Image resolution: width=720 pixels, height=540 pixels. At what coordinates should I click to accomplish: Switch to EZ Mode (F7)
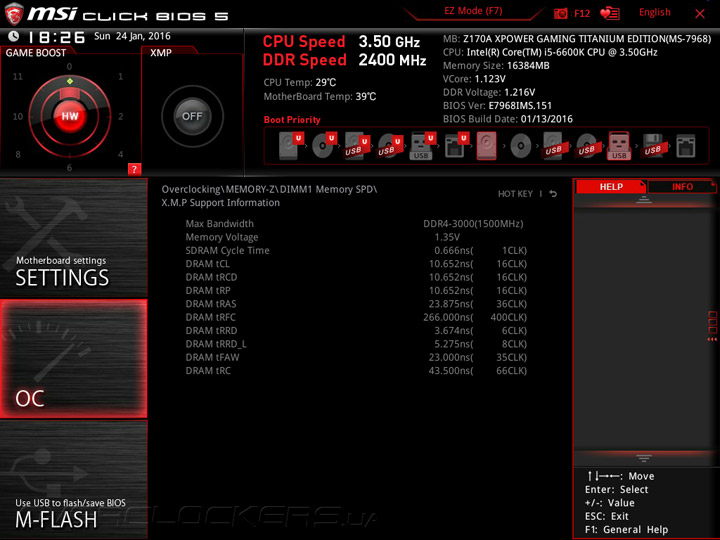[473, 11]
